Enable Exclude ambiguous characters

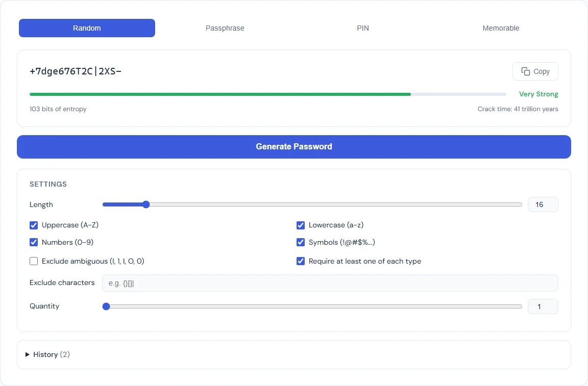34,261
